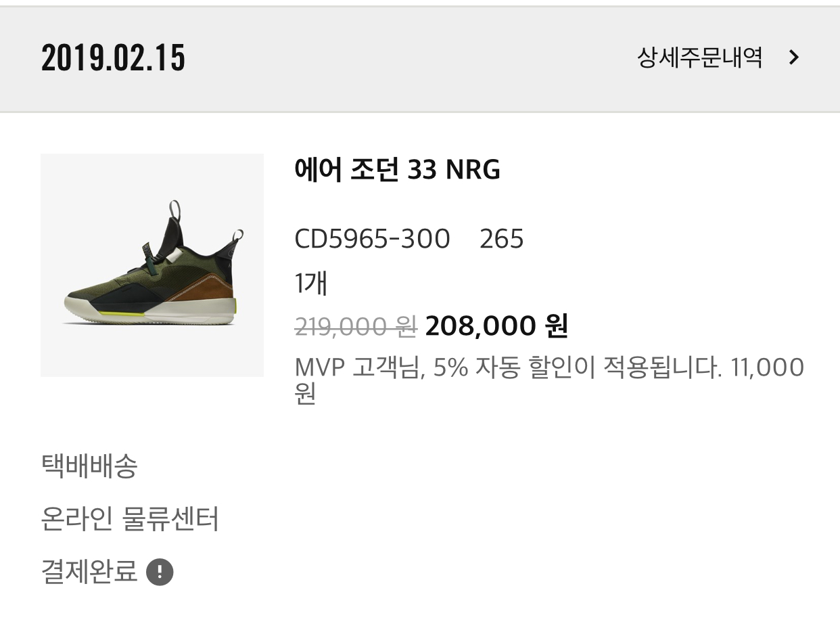The width and height of the screenshot is (840, 628).
Task: Select the product code CD5965-300
Action: 372,239
